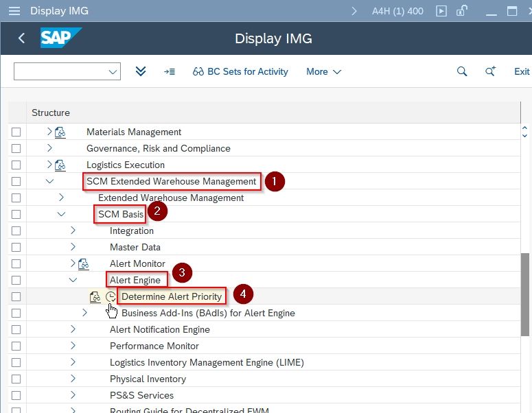This screenshot has width=532, height=413.
Task: Click the SAP logo
Action: [60, 38]
